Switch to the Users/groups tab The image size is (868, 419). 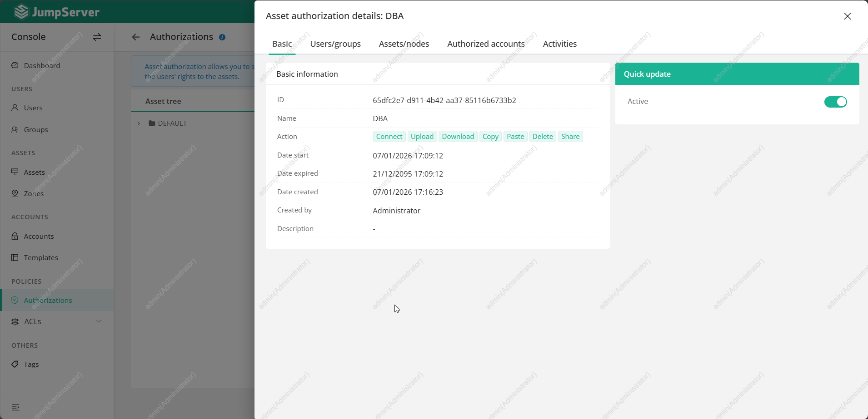335,44
